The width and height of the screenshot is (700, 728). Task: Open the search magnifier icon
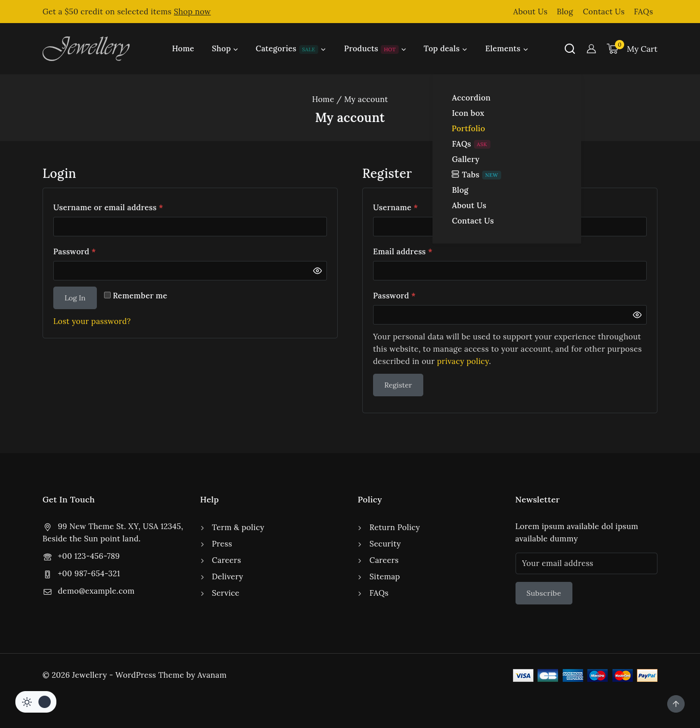point(569,49)
